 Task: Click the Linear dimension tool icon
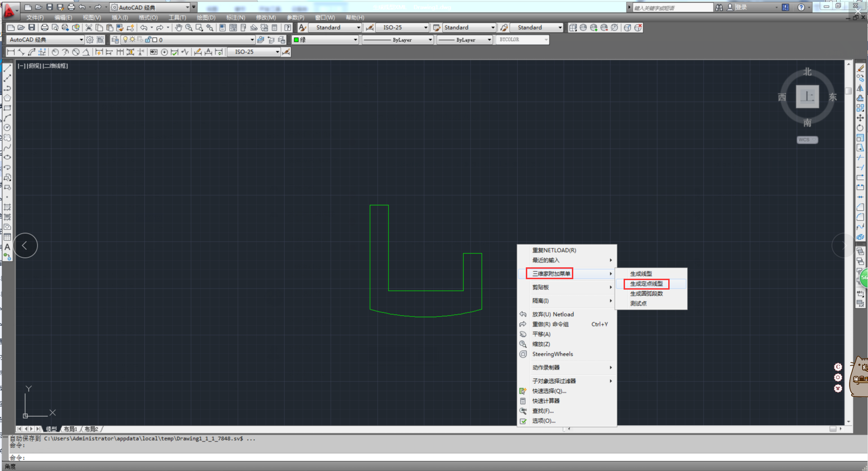(x=11, y=52)
